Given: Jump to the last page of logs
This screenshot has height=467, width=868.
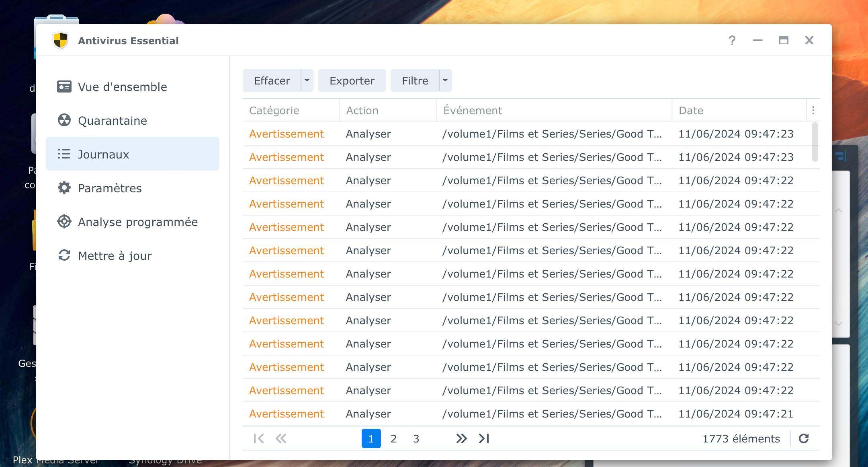Looking at the screenshot, I should click(x=484, y=438).
